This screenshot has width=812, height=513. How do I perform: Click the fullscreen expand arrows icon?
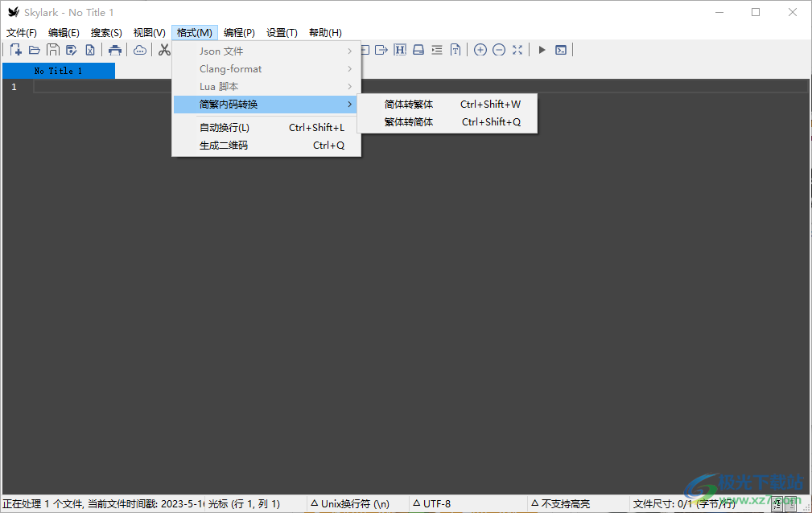coord(517,50)
